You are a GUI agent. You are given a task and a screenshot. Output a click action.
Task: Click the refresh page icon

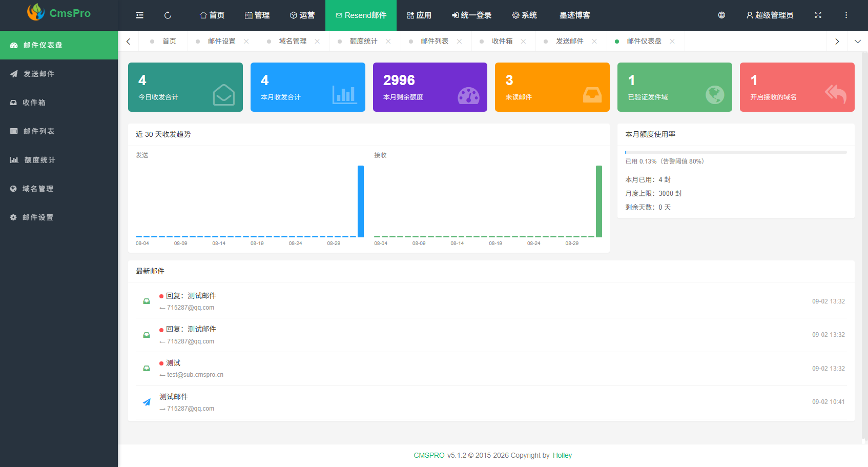tap(168, 15)
